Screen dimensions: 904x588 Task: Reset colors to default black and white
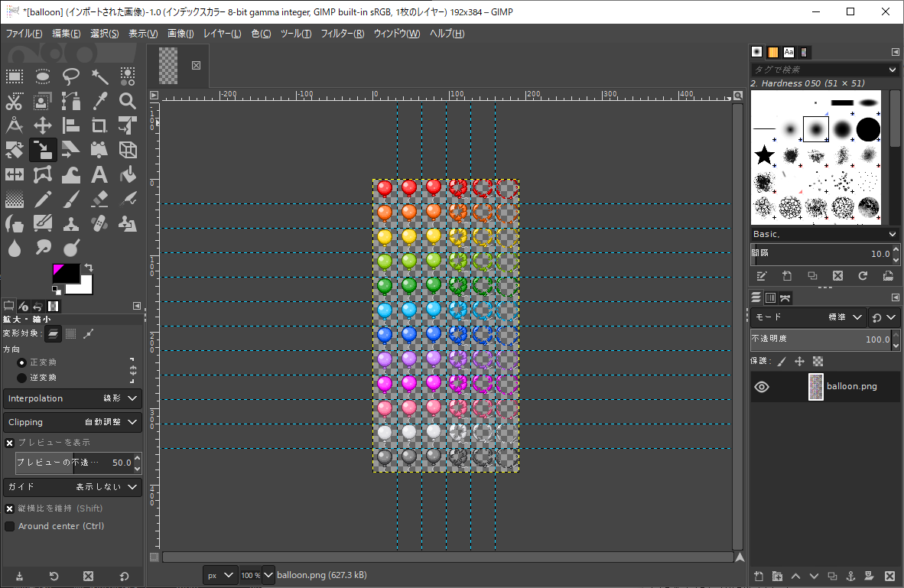[56, 290]
